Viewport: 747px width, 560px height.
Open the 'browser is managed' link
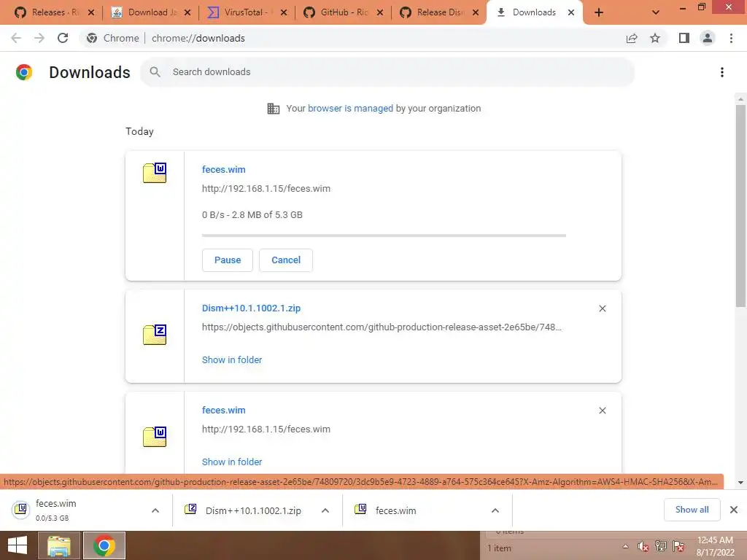click(350, 108)
